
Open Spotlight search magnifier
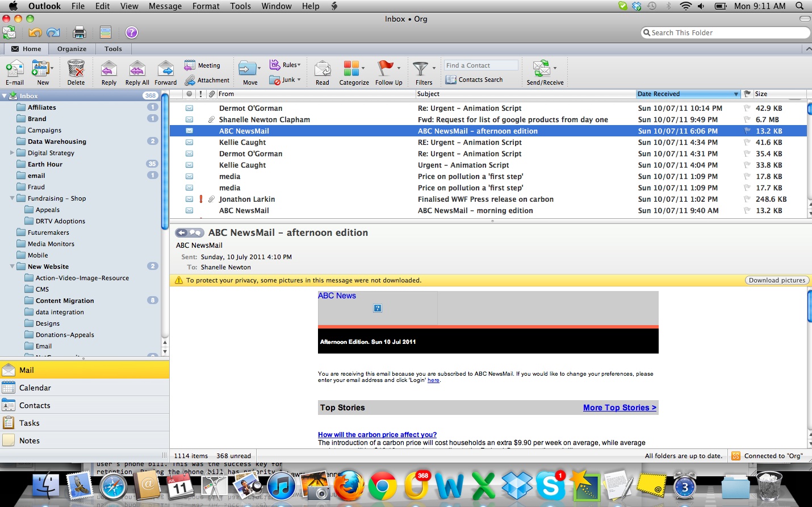(x=800, y=6)
